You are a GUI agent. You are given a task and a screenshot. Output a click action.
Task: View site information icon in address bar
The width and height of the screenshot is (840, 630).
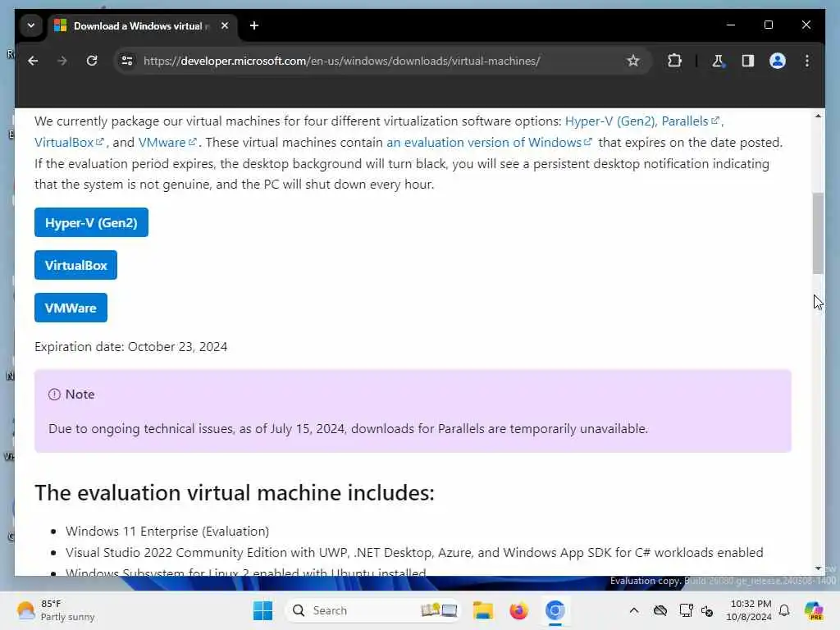click(127, 61)
